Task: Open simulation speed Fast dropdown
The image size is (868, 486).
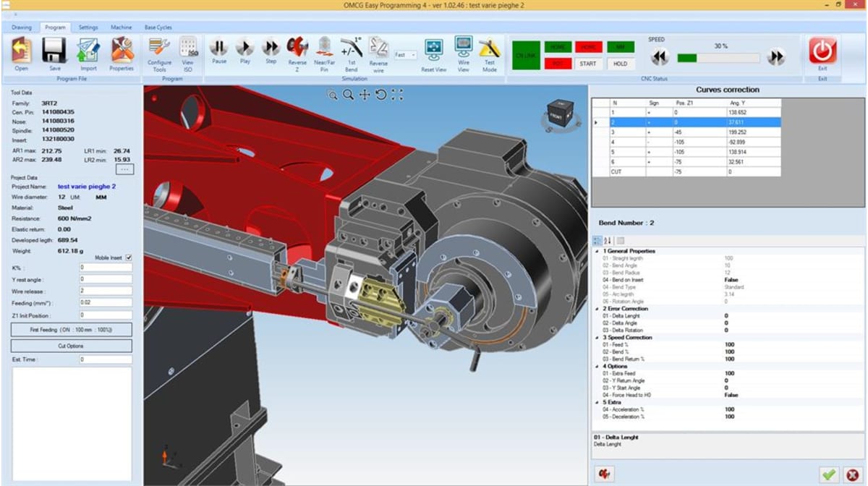Action: pyautogui.click(x=405, y=55)
